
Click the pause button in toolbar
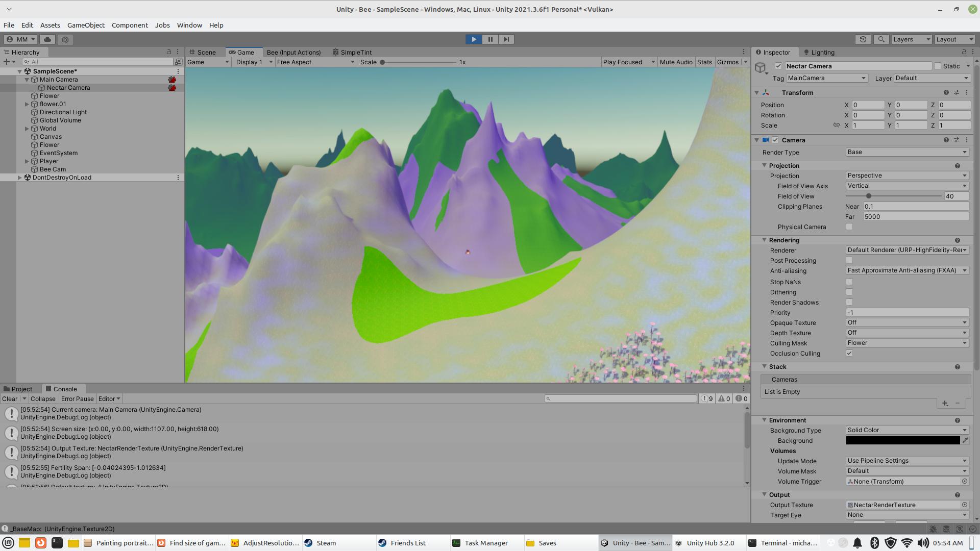coord(490,39)
